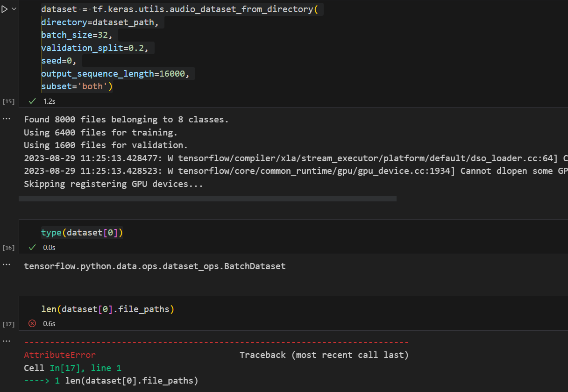This screenshot has height=392, width=568.
Task: Click the ellipsis beside the BatchDataset output
Action: coord(7,264)
